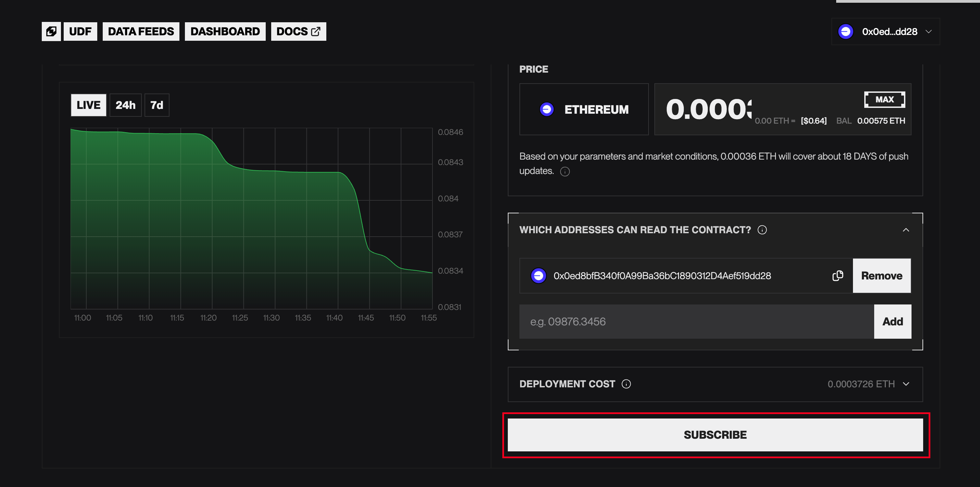The height and width of the screenshot is (487, 980).
Task: Expand the Deployment Cost details
Action: (x=906, y=384)
